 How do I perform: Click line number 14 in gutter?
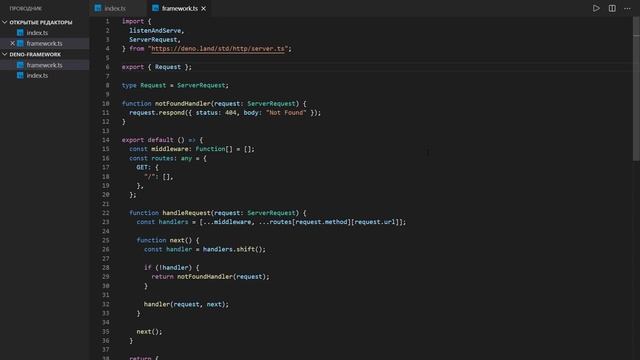(106, 140)
